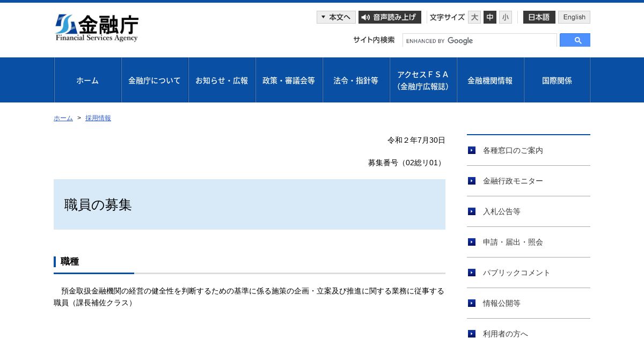
Task: Open 金融庁について in navigation bar
Action: pos(155,80)
